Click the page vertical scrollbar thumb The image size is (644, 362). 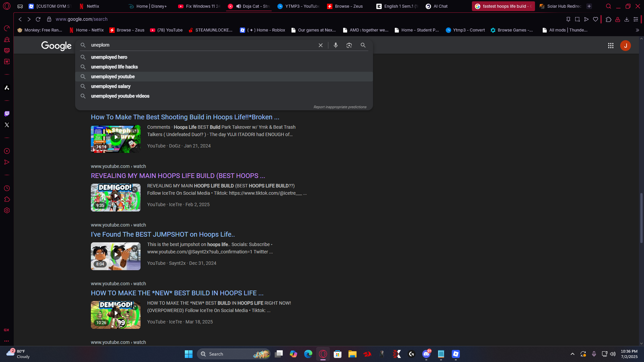(x=641, y=218)
